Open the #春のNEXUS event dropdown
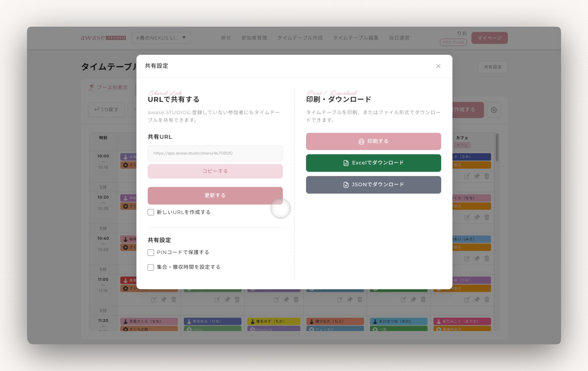 point(161,38)
